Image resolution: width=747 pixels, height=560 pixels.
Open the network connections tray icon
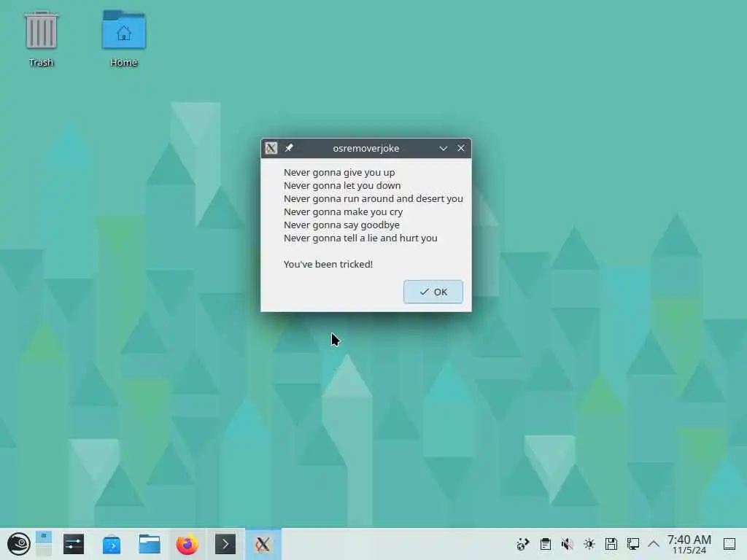coord(633,544)
